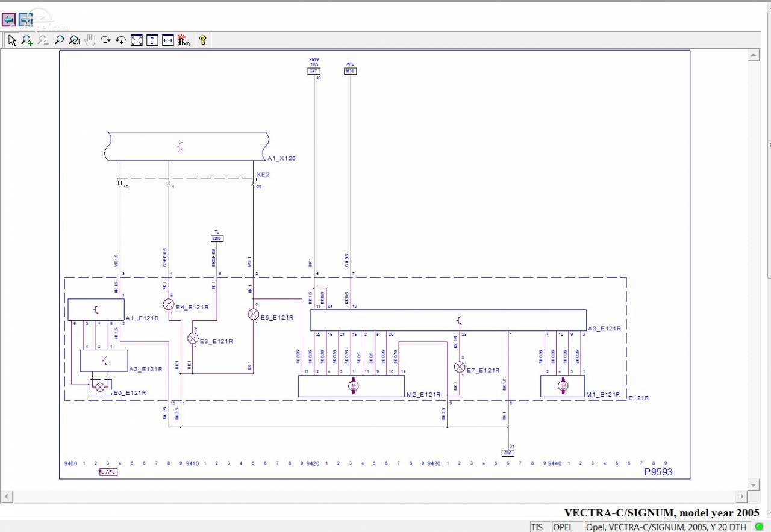Select the pointer arrow tool
Screen dimensions: 771x532
pos(12,40)
